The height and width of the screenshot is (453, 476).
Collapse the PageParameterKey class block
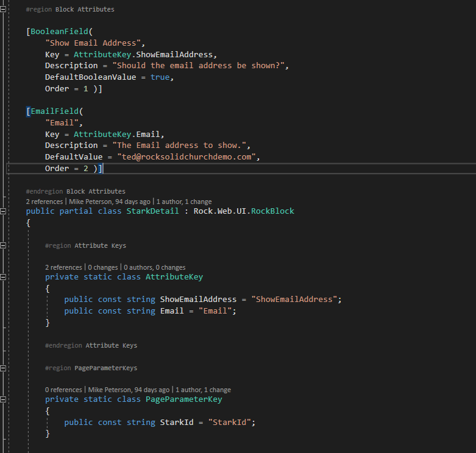[x=2, y=399]
